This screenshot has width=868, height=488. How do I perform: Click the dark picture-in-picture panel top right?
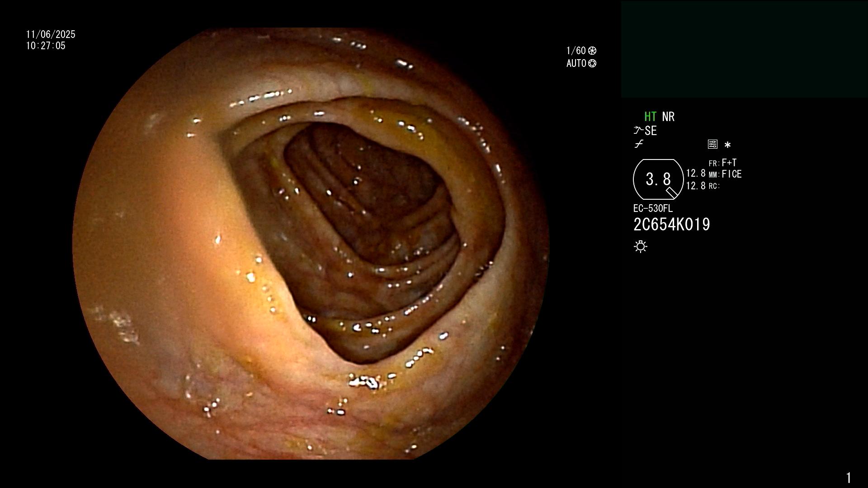[744, 49]
